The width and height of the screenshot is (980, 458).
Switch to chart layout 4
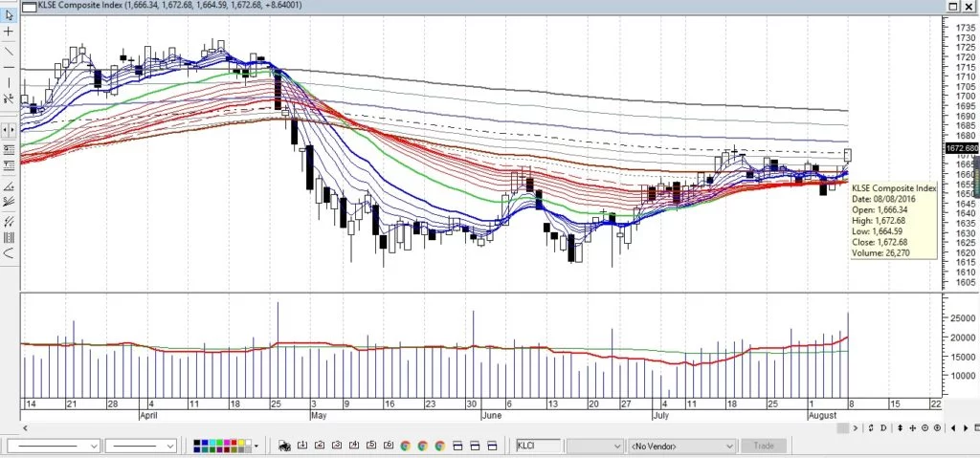(x=354, y=446)
